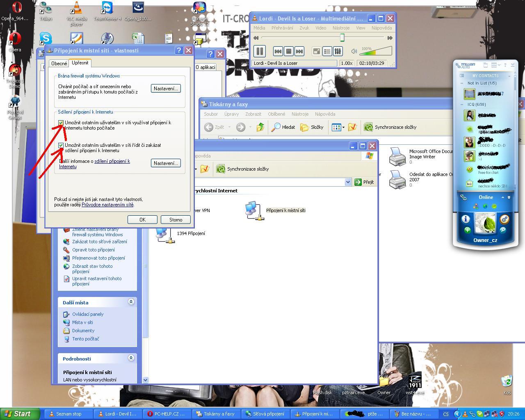The height and width of the screenshot is (420, 525).
Task: Click Synchronizace složky in Tiskárny a faxy
Action: coord(390,127)
